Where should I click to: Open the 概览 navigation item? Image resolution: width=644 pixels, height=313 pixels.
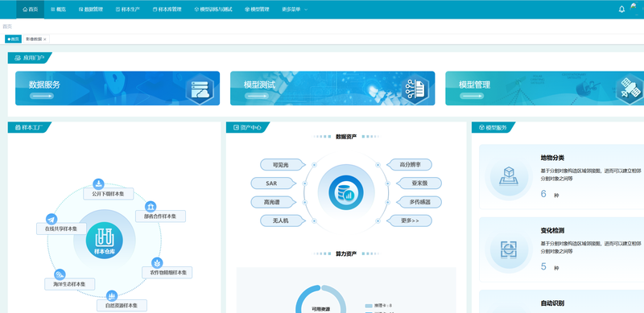(x=58, y=10)
